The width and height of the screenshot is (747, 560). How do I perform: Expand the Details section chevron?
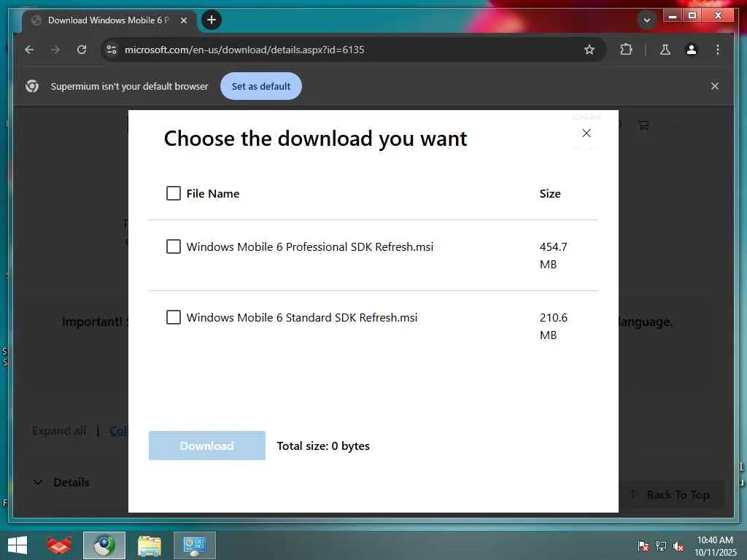point(38,483)
